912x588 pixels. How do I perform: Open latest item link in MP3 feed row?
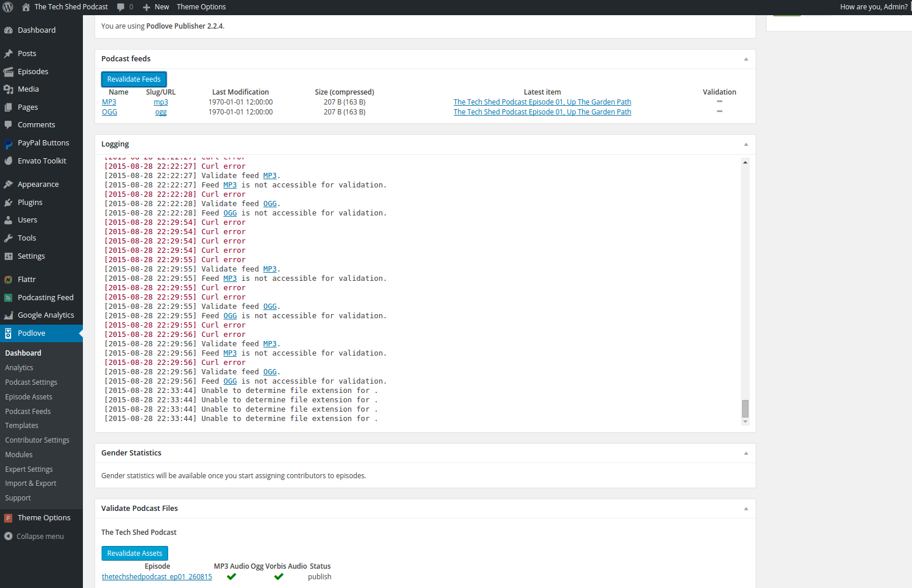(542, 102)
